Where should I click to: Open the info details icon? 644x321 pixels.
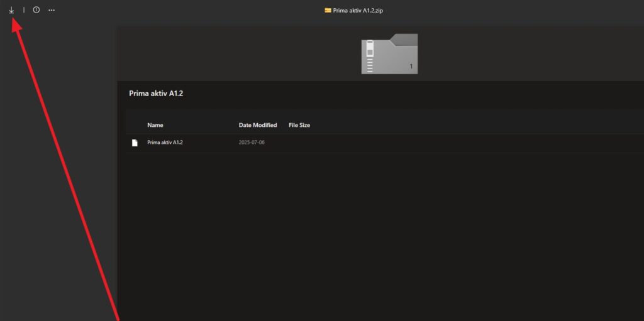tap(36, 10)
